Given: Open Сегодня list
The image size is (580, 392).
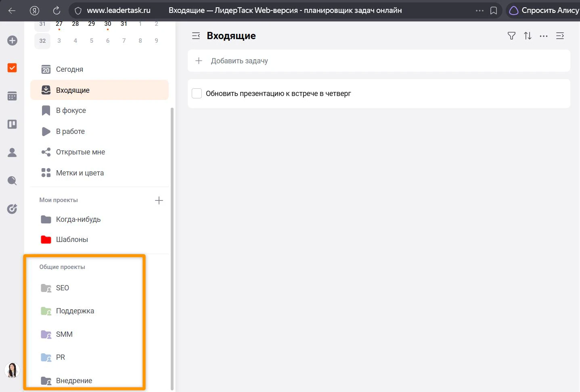Looking at the screenshot, I should coord(99,69).
